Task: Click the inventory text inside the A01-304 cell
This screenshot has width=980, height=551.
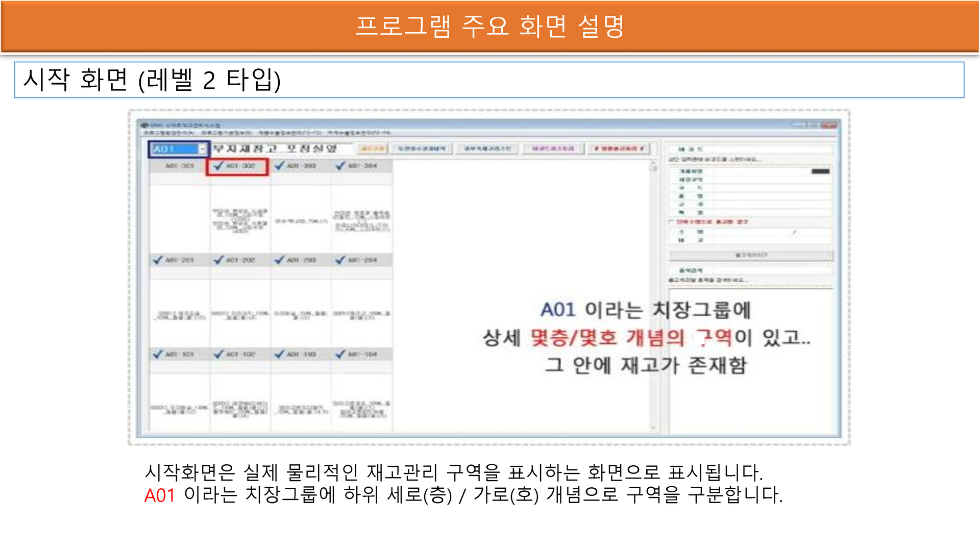Action: 362,221
